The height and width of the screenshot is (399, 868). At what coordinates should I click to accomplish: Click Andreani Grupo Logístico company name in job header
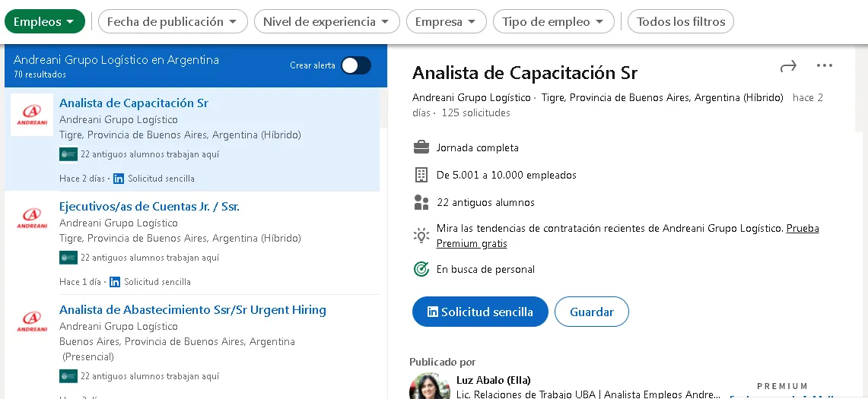coord(472,98)
